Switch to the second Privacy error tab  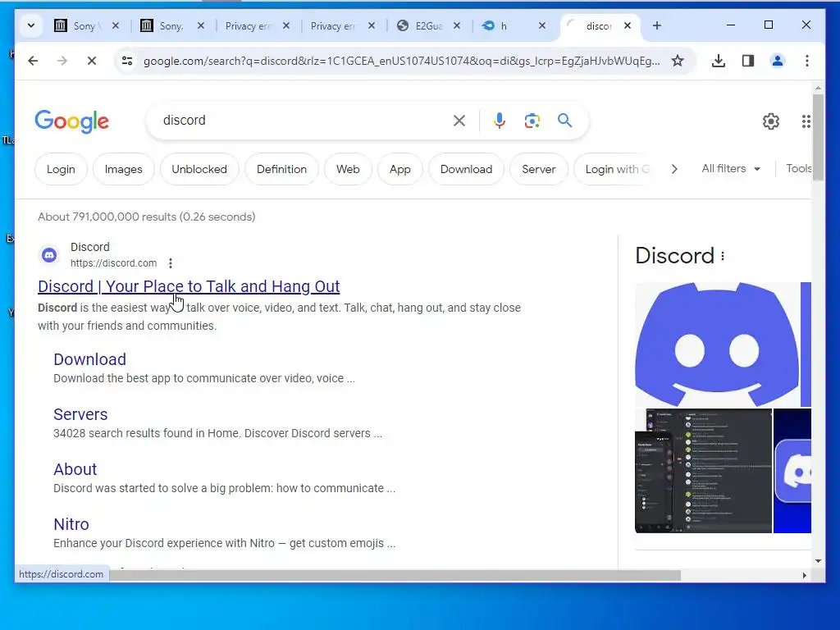[x=343, y=25]
